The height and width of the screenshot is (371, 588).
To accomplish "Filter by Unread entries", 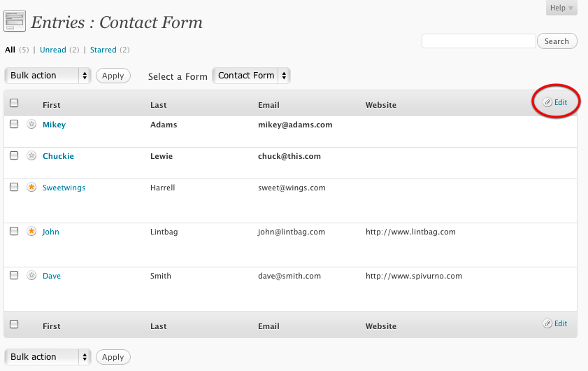I will coord(53,50).
